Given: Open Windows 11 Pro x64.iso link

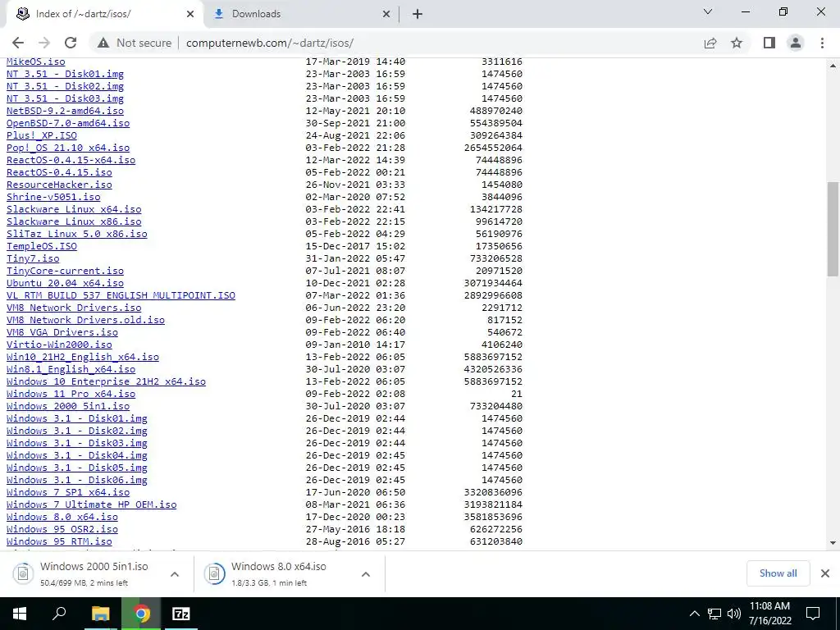Looking at the screenshot, I should click(x=71, y=395).
